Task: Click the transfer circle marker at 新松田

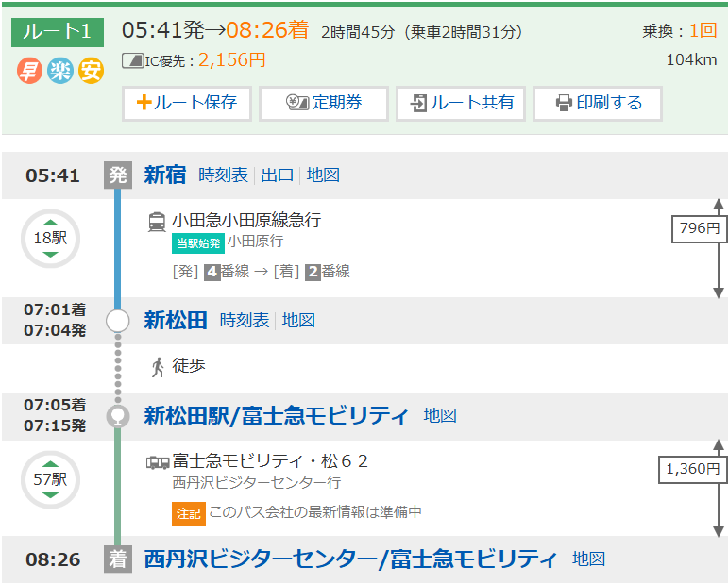Action: (x=118, y=321)
